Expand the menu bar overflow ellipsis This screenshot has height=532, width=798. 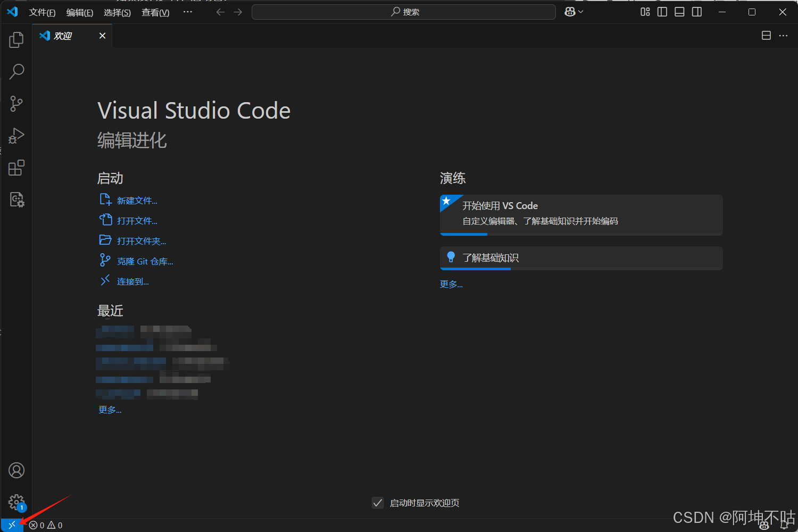(x=188, y=12)
